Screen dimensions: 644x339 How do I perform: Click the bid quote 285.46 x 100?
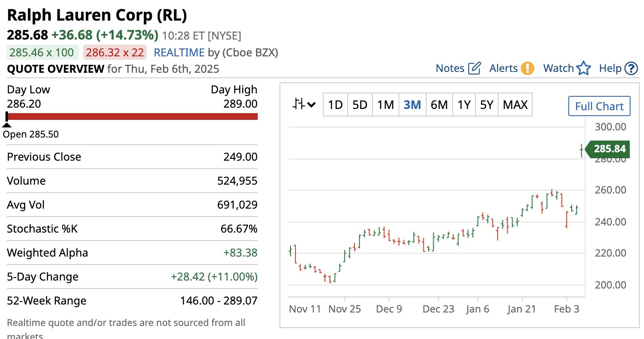(42, 53)
